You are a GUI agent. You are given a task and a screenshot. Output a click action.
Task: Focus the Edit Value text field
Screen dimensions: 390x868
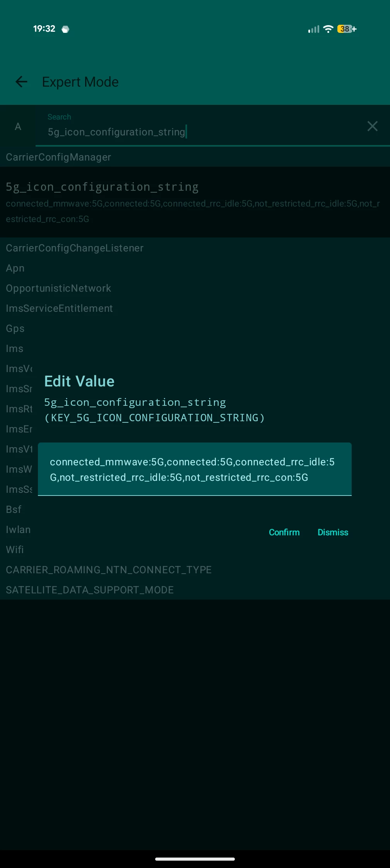click(x=195, y=469)
